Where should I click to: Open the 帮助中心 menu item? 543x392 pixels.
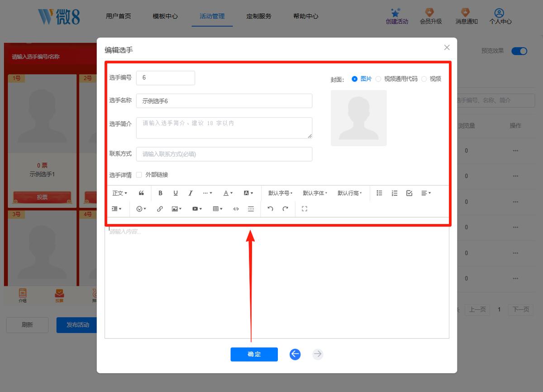click(x=306, y=16)
